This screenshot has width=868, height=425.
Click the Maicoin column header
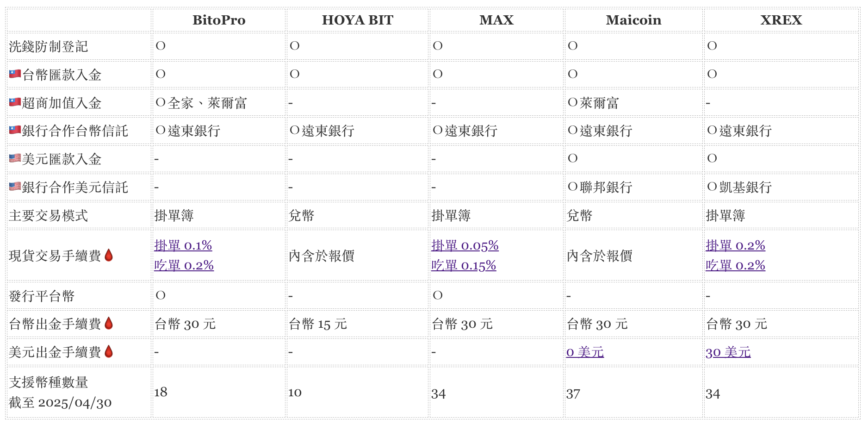633,20
